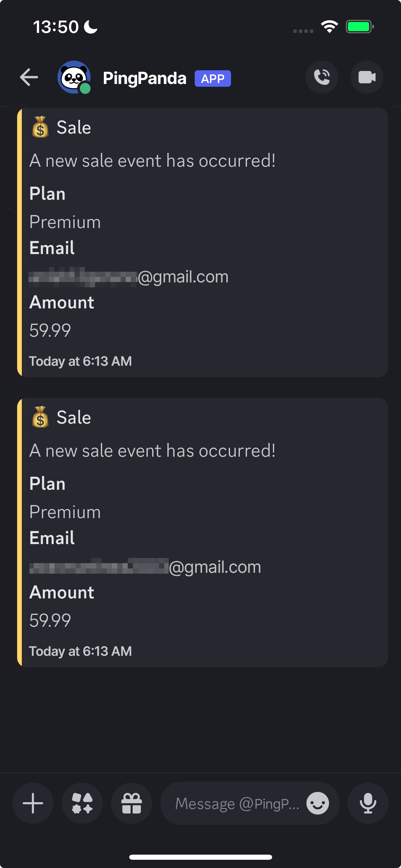Tap the APP badge next to PingPanda

click(212, 79)
